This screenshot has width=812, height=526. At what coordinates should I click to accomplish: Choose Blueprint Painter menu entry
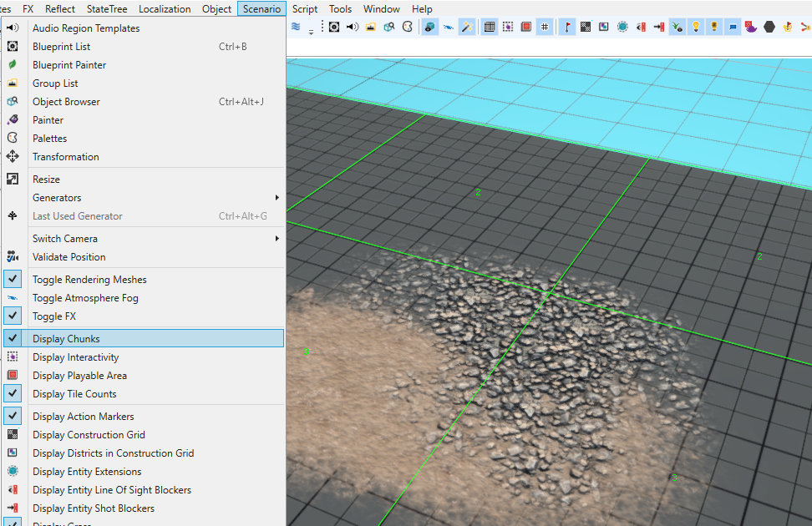144,65
